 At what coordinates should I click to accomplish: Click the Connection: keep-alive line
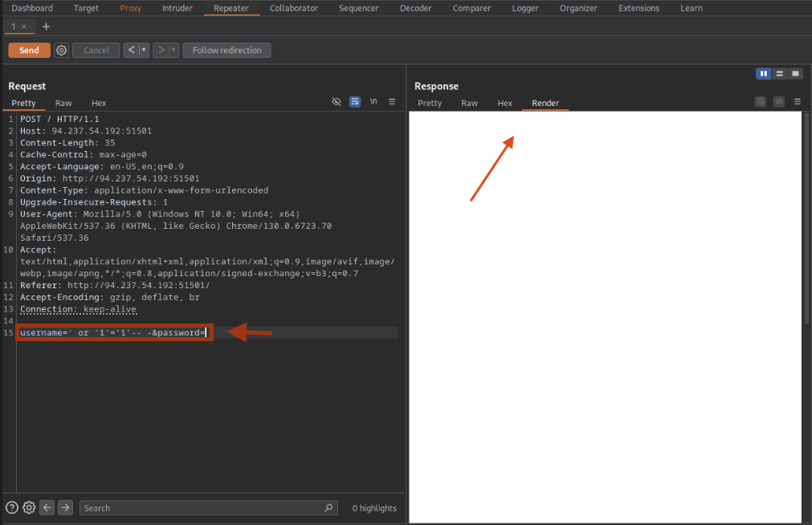point(78,309)
